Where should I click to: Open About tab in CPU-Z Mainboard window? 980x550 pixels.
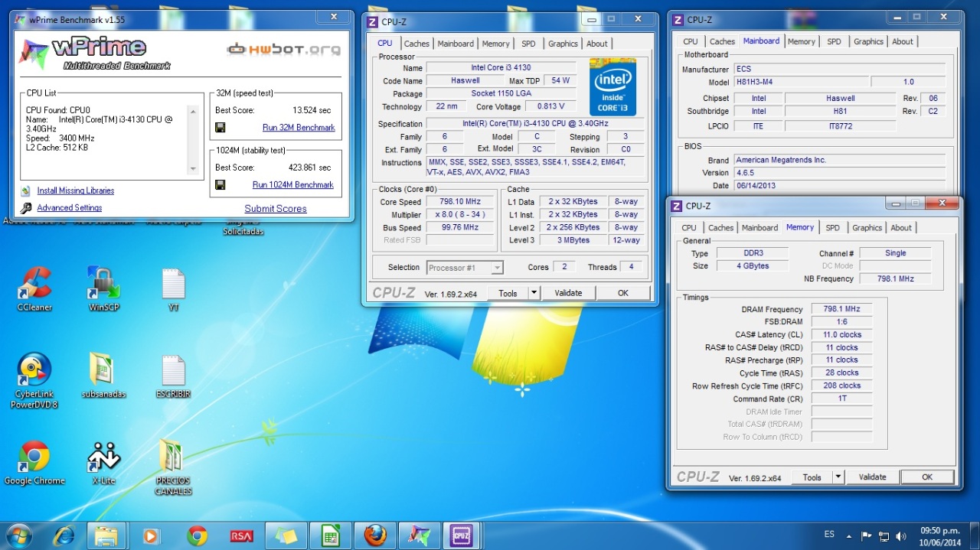click(x=903, y=41)
